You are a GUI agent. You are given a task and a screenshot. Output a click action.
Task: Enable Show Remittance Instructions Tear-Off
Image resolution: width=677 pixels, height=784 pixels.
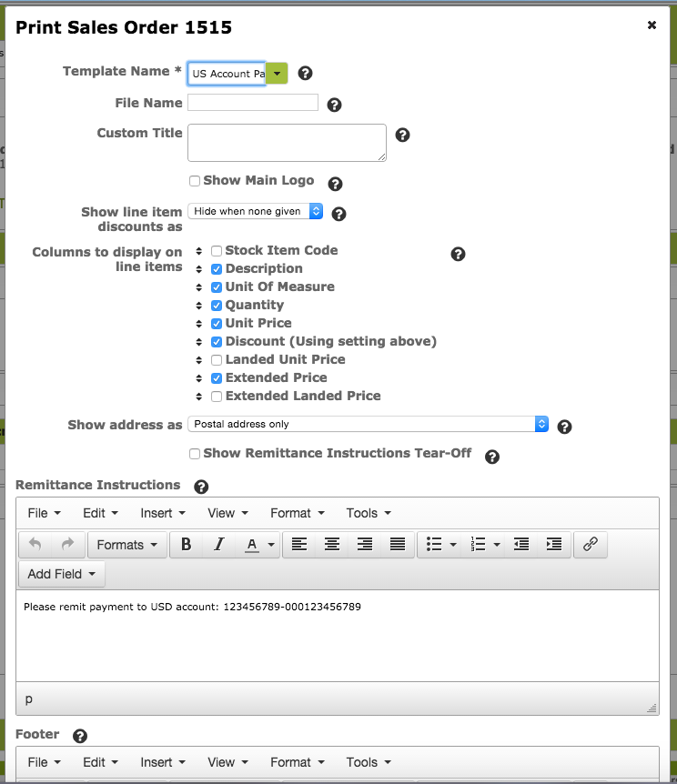click(x=195, y=454)
